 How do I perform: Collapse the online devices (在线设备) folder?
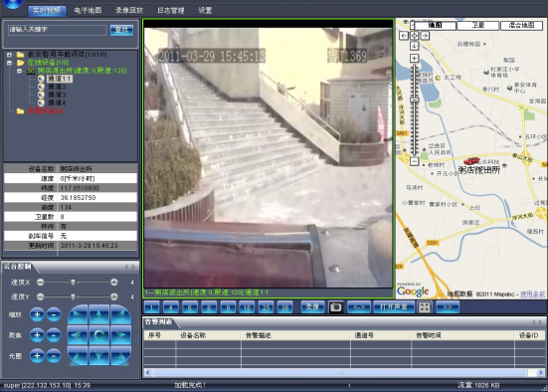[9, 63]
